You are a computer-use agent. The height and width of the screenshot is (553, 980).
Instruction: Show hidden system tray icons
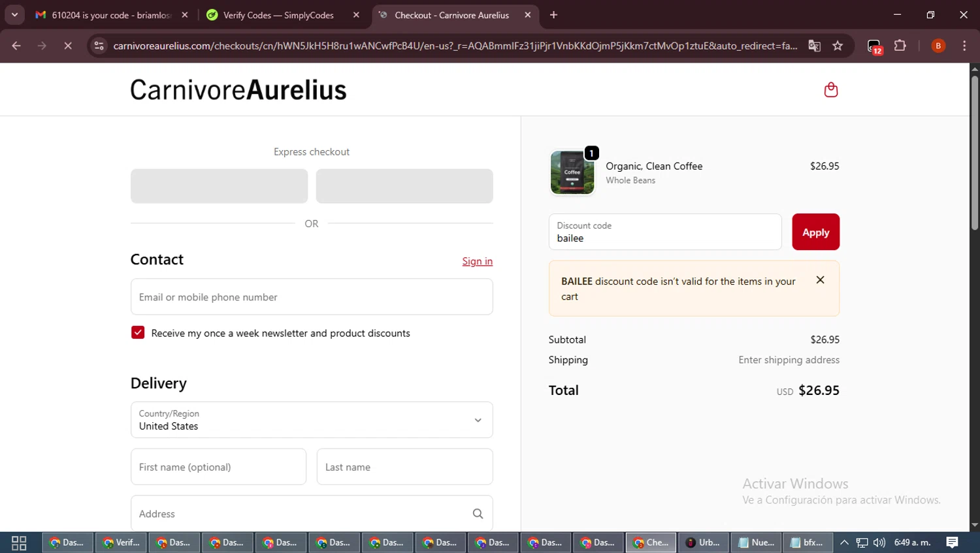click(x=844, y=543)
